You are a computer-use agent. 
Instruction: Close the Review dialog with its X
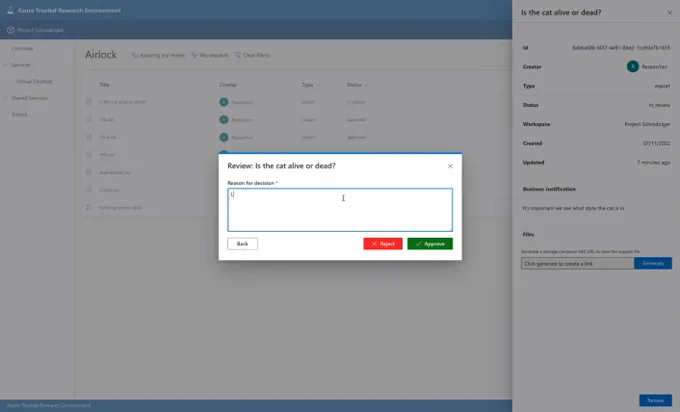tap(450, 166)
